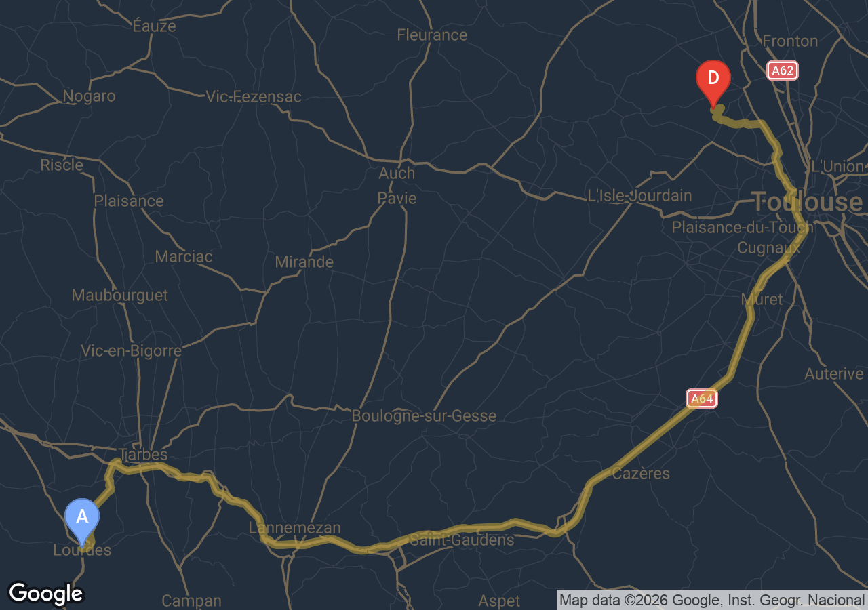Click the Vic-en-Bigorre label
Screen dimensions: 868x610
[x=131, y=351]
